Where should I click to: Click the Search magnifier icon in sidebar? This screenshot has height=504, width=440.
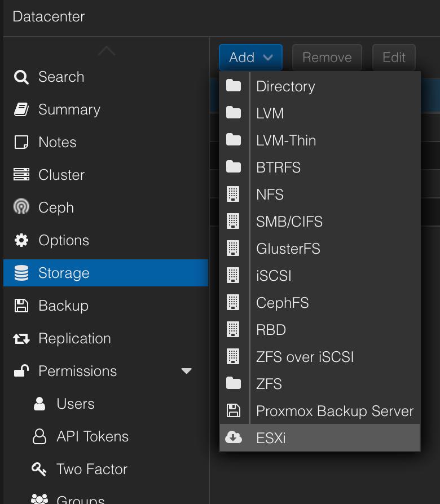pyautogui.click(x=21, y=77)
